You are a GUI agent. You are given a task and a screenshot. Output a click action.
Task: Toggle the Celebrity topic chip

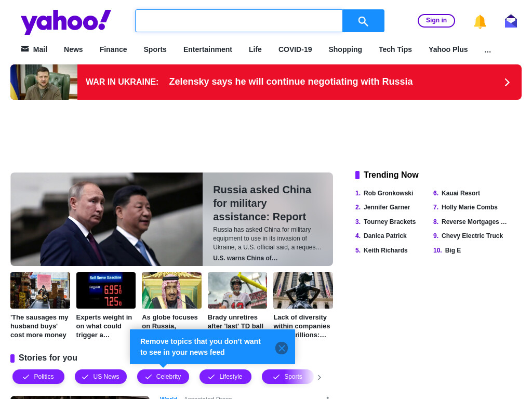(x=163, y=377)
